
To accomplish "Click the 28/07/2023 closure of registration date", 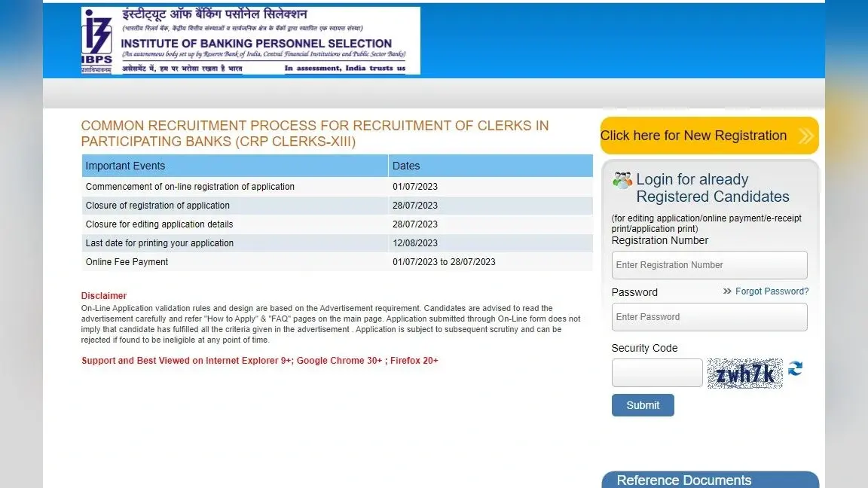I will (415, 206).
